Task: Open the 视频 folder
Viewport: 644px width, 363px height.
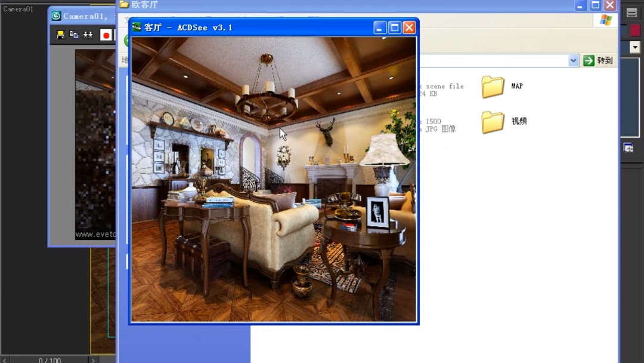Action: pyautogui.click(x=493, y=121)
